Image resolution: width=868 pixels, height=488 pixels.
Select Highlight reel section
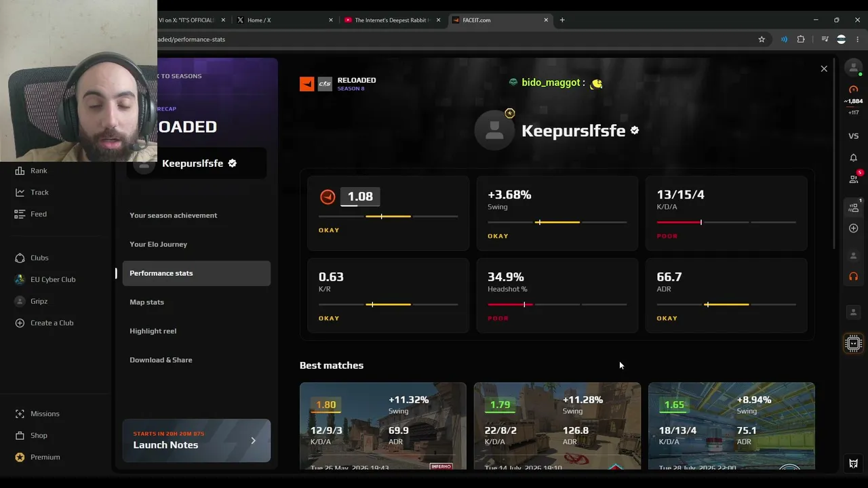[197, 331]
